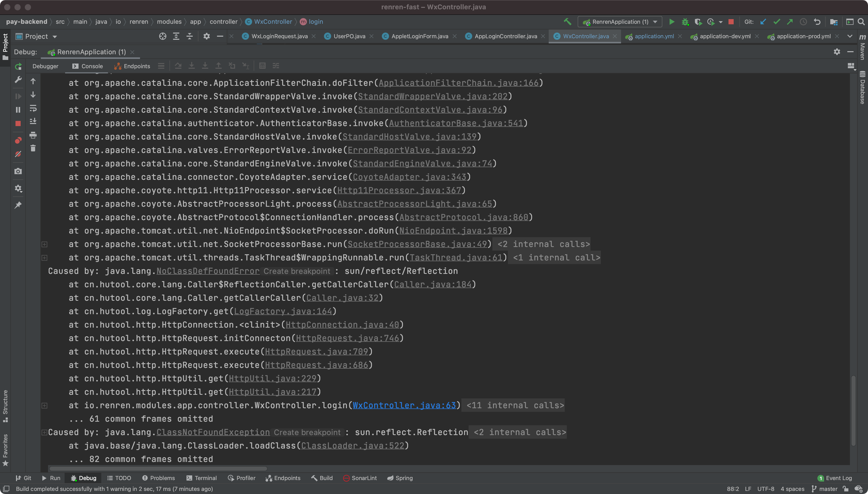Click the Rerun debug session icon

tap(18, 66)
